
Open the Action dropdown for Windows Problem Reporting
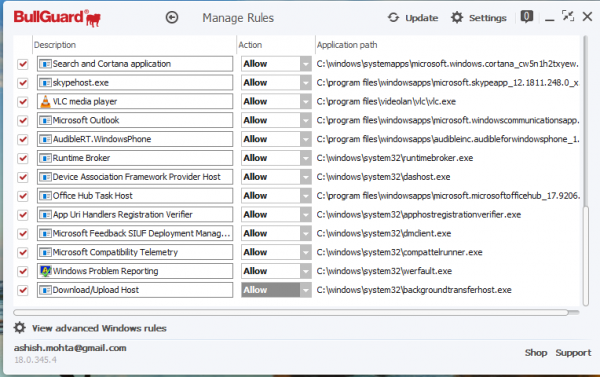(305, 271)
